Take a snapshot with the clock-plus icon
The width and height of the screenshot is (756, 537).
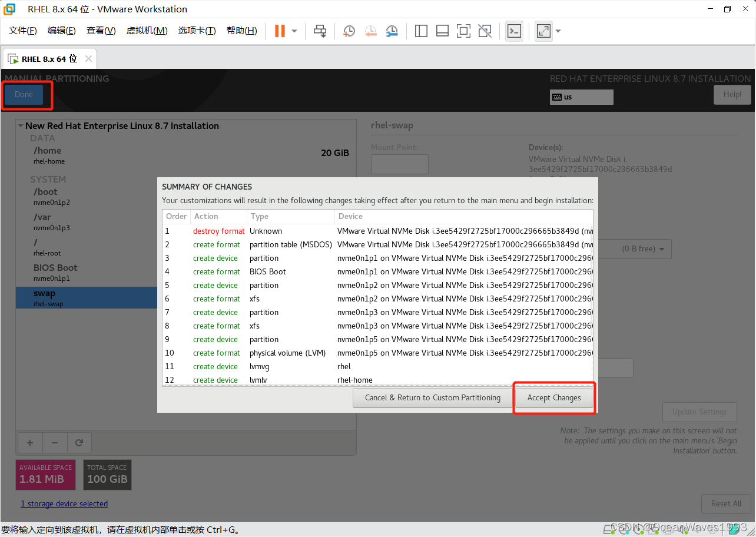click(349, 31)
